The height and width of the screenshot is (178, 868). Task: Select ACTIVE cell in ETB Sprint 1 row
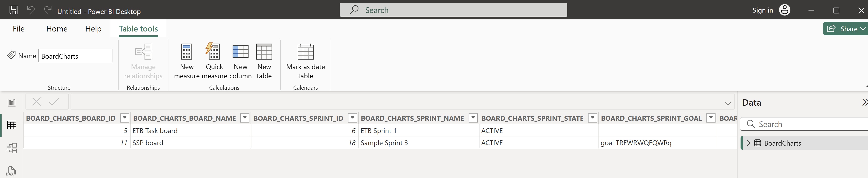tap(539, 130)
